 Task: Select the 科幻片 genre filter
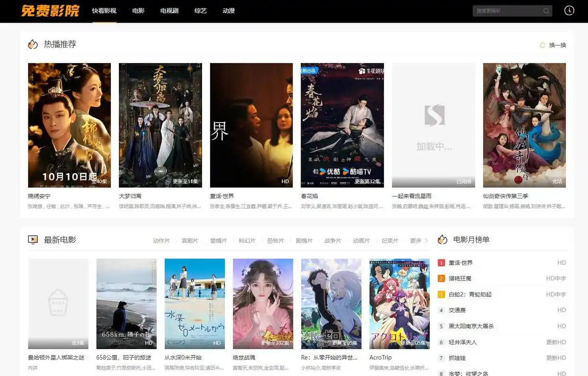247,241
